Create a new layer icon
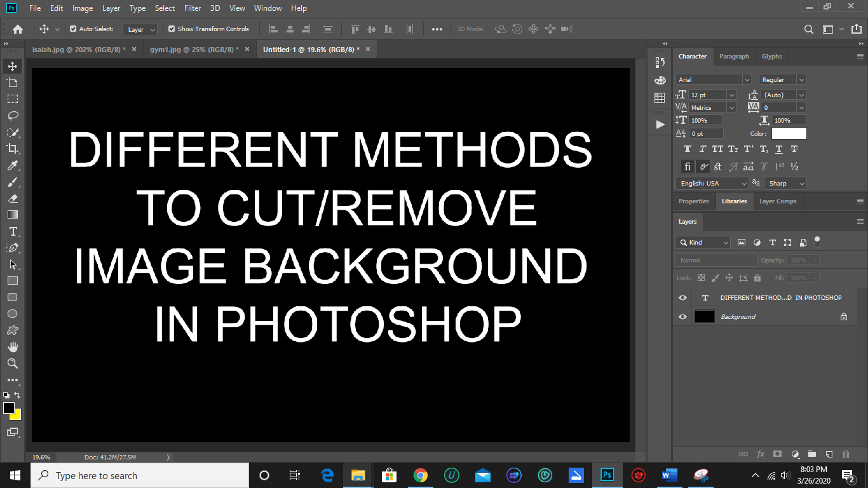The height and width of the screenshot is (488, 868). point(829,454)
